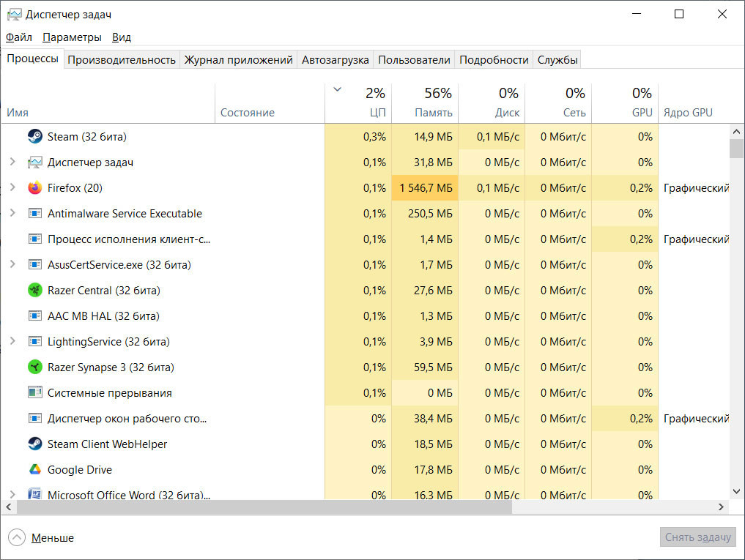Screen dimensions: 745x560
Task: Click the Razer Central green icon
Action: click(34, 291)
